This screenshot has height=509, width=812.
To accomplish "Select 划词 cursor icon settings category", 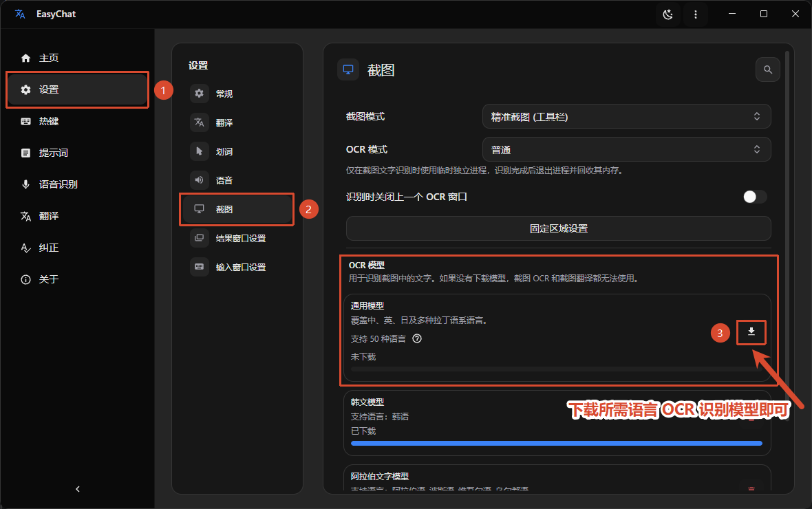I will tap(200, 151).
